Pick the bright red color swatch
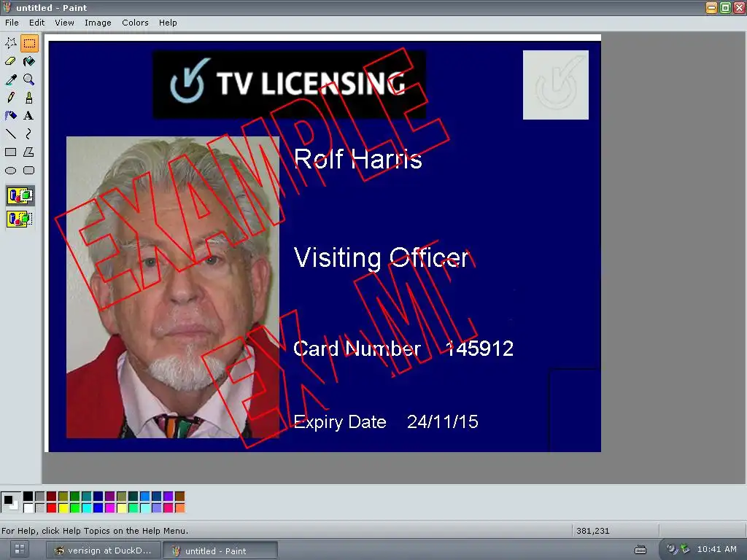 (x=52, y=508)
